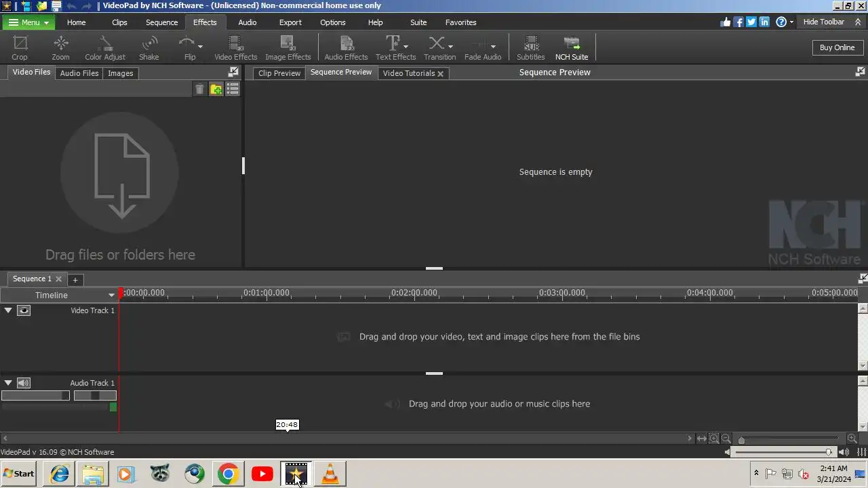
Task: Click Audio Track 1 volume slider
Action: pos(35,396)
